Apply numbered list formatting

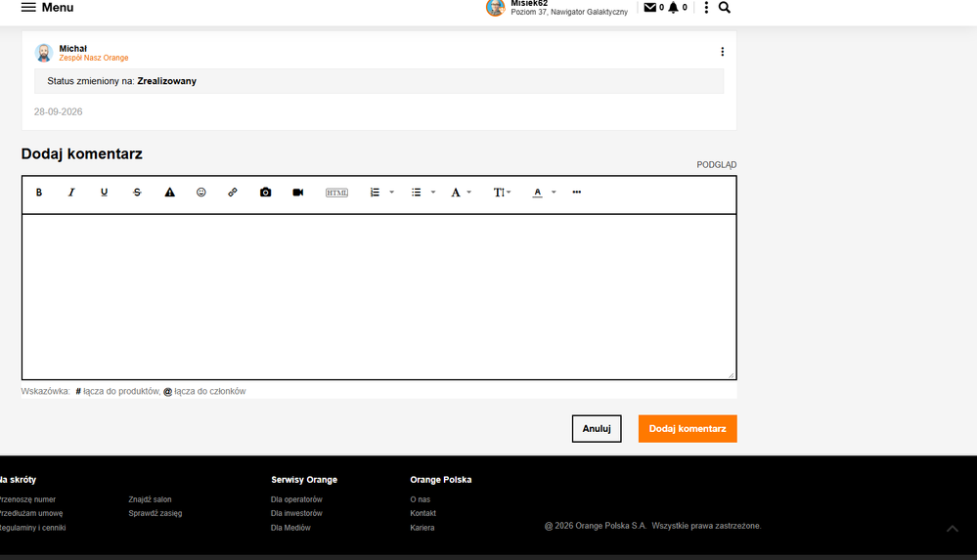(x=375, y=193)
